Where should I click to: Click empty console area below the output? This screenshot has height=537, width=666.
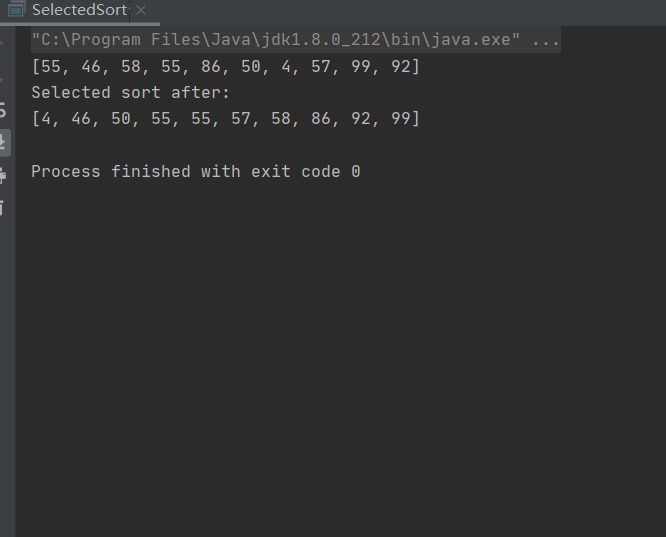[x=340, y=357]
